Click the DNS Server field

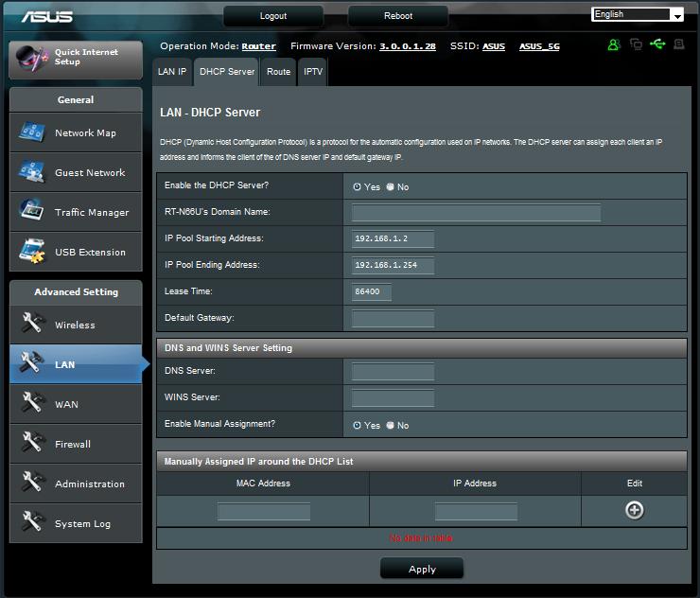tap(393, 371)
